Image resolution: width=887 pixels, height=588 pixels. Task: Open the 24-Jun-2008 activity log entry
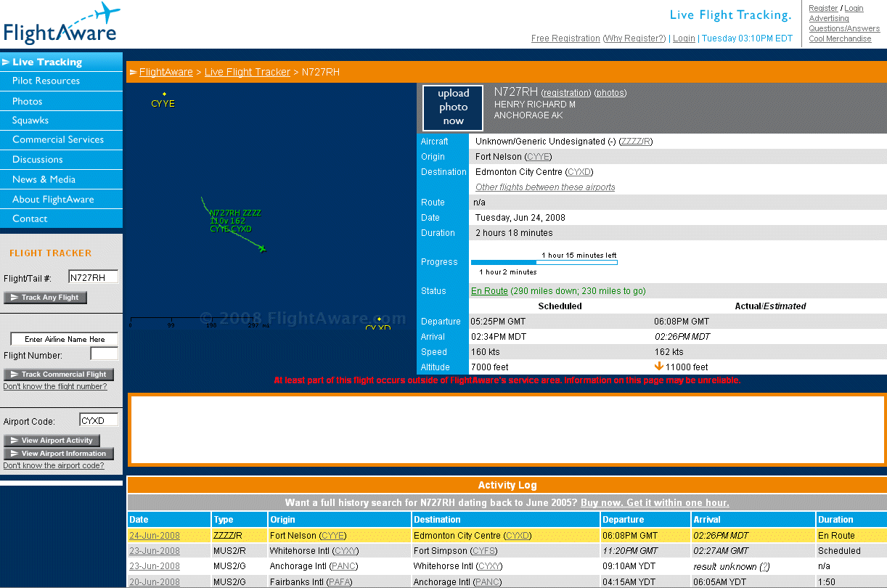click(x=155, y=536)
